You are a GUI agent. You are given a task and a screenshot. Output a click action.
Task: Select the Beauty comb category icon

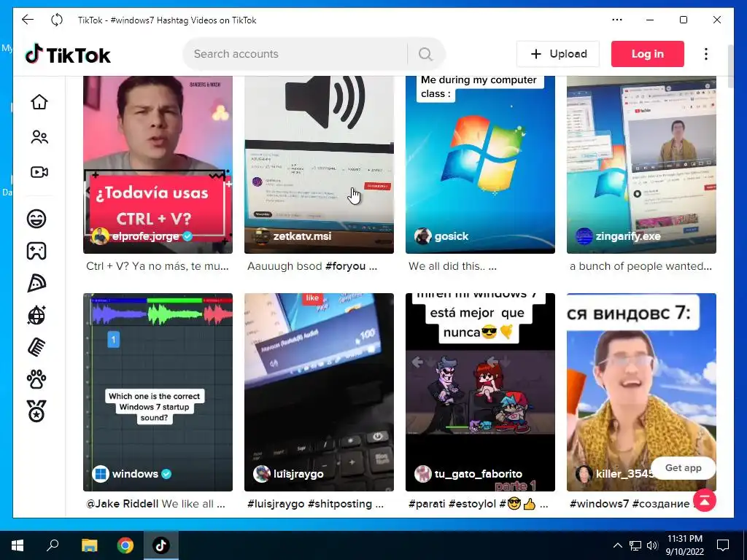point(36,347)
